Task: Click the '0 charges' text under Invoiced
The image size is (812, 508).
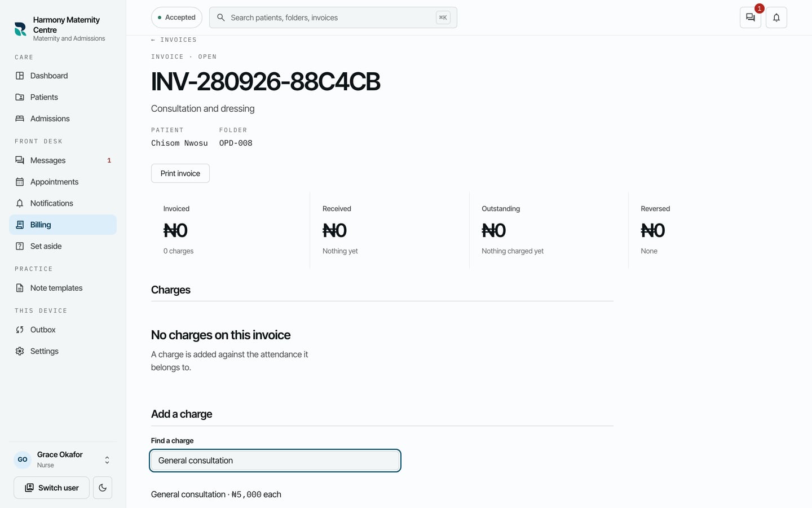Action: tap(178, 251)
